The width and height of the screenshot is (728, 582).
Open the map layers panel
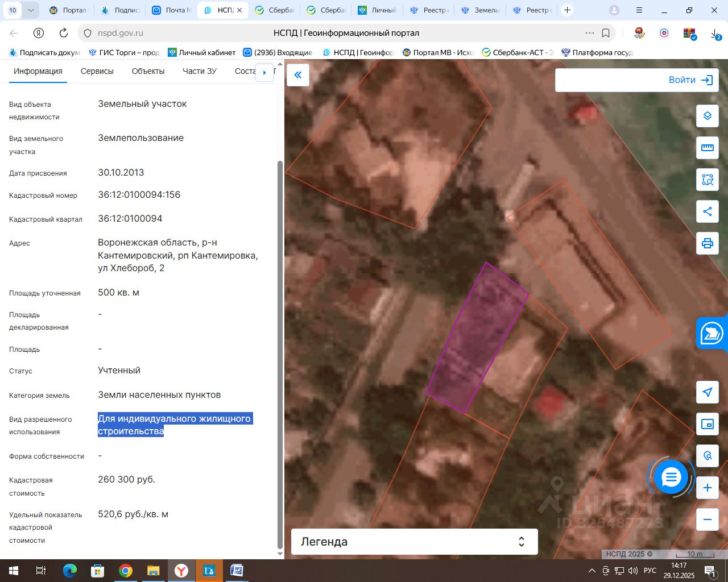708,116
